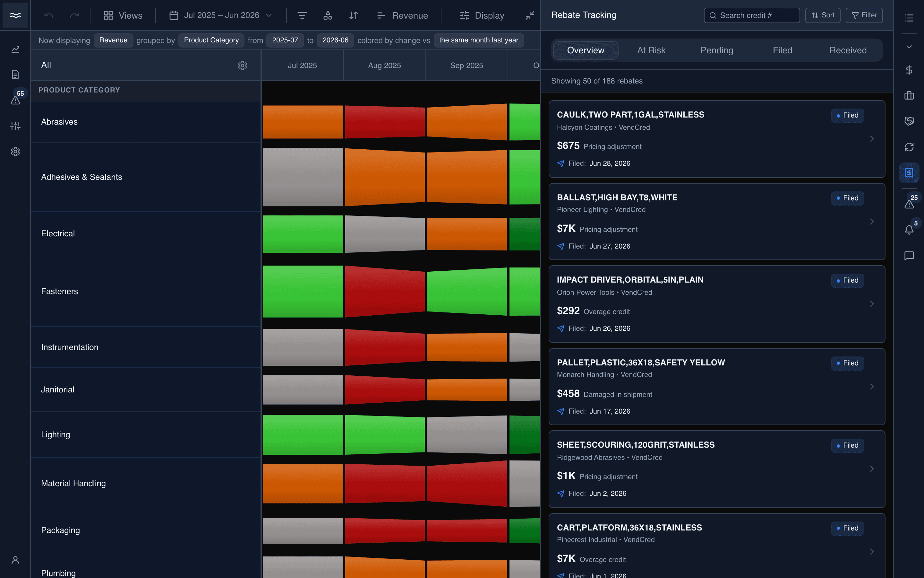This screenshot has width=924, height=578.
Task: Open the rebate receipt icon in right sidebar
Action: tap(909, 173)
